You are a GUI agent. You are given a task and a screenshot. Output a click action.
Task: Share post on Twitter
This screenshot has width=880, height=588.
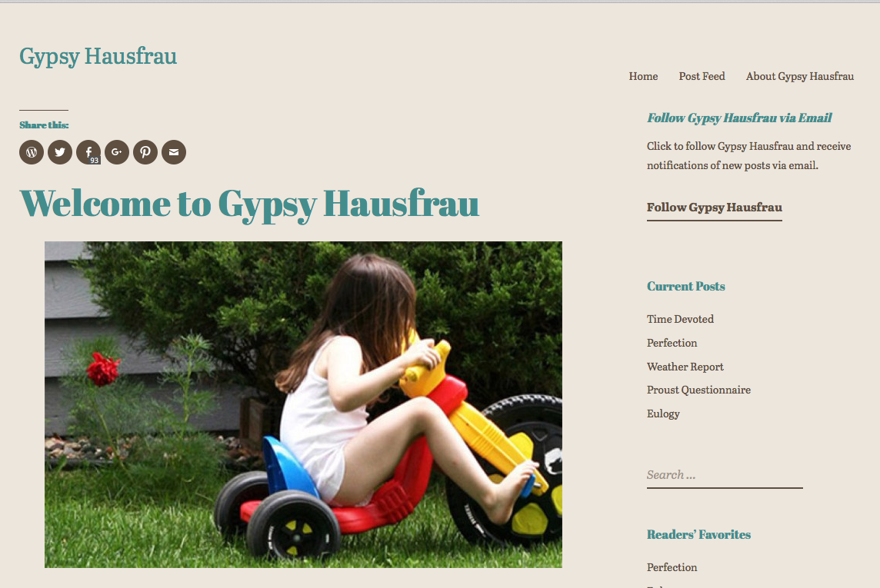tap(60, 152)
